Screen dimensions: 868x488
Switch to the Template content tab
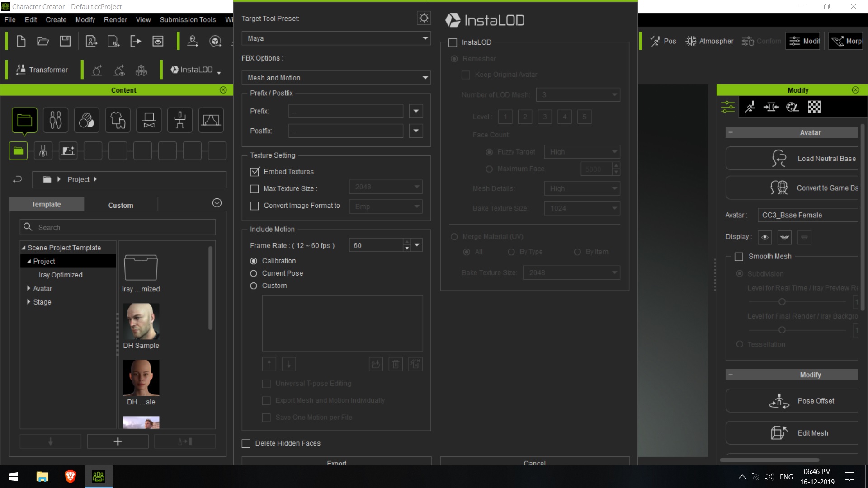[46, 204]
